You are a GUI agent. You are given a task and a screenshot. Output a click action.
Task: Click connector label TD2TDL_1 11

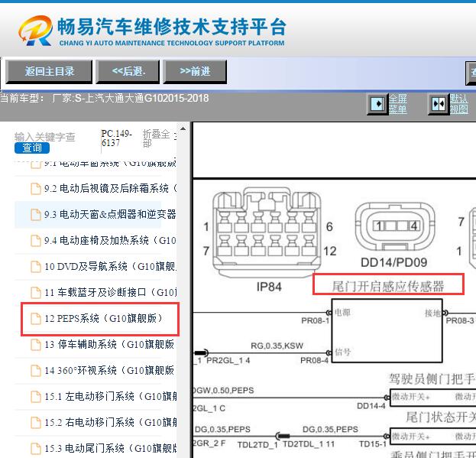[309, 444]
